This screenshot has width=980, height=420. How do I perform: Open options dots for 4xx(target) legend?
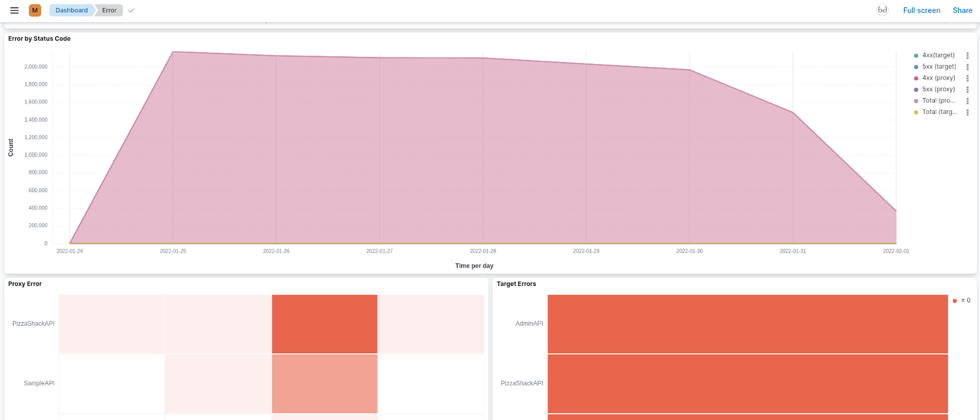(967, 56)
